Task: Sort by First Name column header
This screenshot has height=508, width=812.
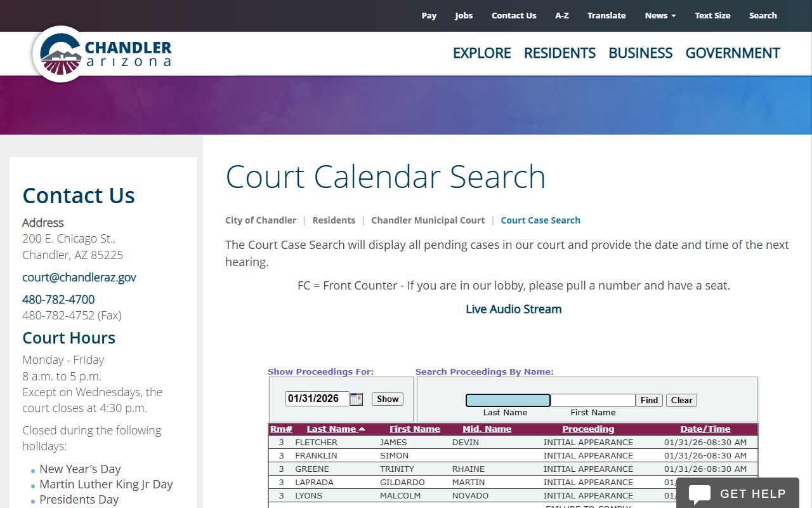Action: (x=415, y=429)
